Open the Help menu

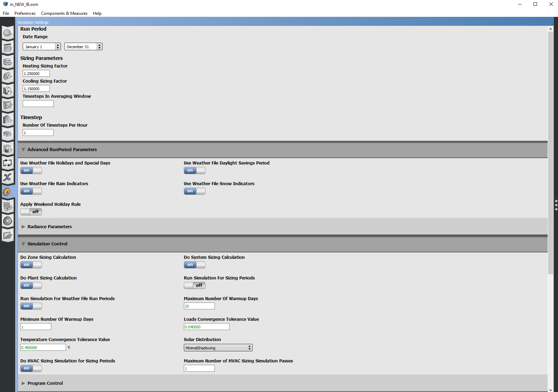(97, 13)
